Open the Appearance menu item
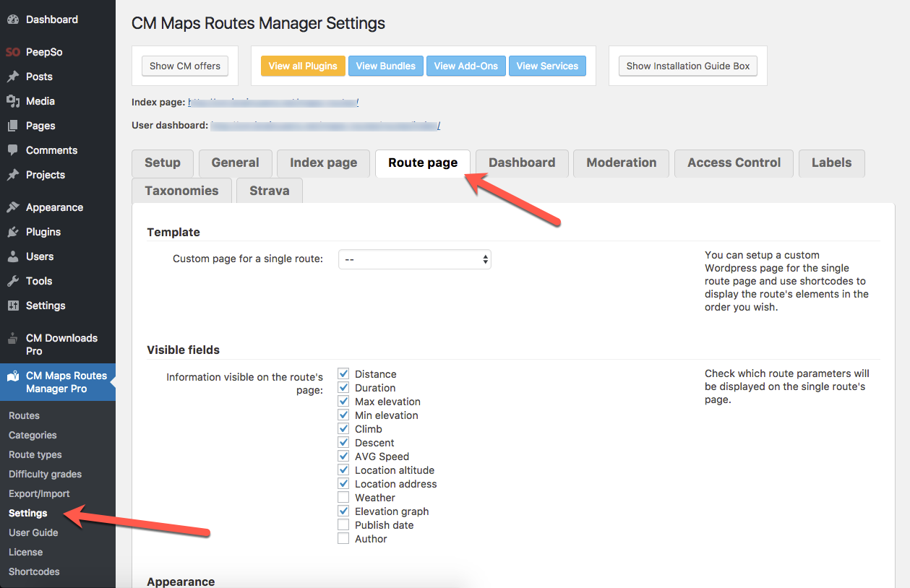The width and height of the screenshot is (910, 588). tap(58, 207)
